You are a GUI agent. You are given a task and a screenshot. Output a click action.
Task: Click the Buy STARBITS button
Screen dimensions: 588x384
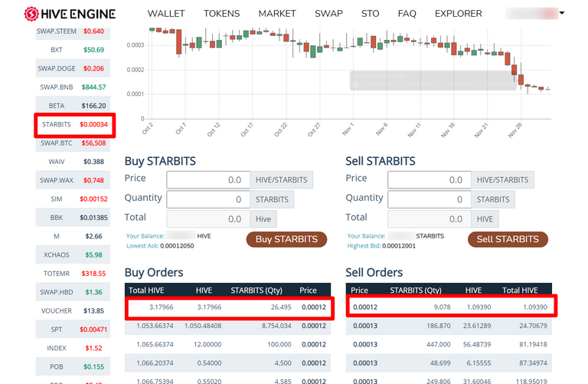click(x=286, y=239)
